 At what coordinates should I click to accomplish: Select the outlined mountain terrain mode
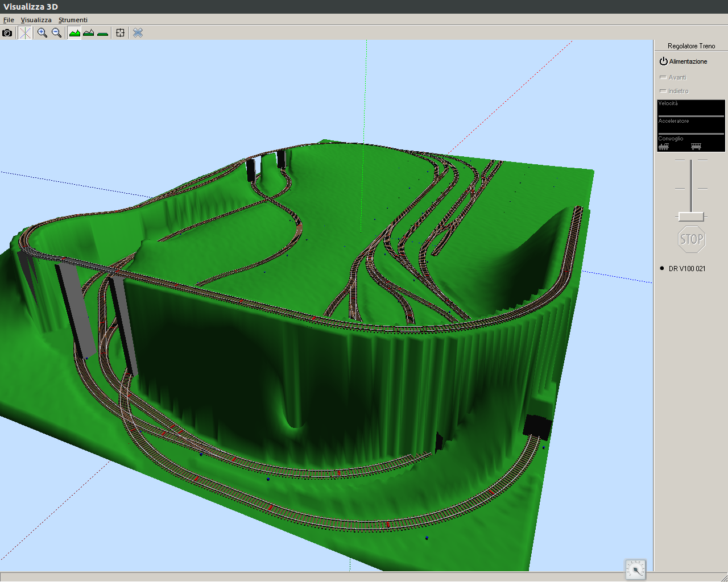tap(88, 33)
